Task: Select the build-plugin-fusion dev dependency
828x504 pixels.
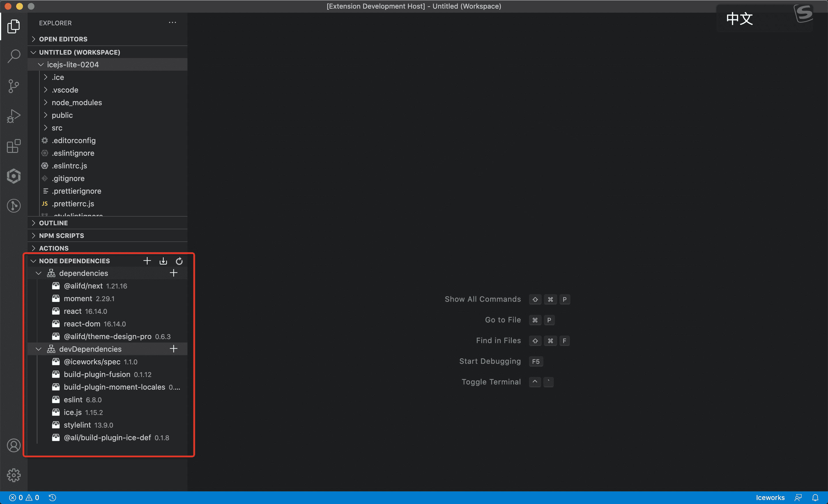Action: click(x=108, y=374)
